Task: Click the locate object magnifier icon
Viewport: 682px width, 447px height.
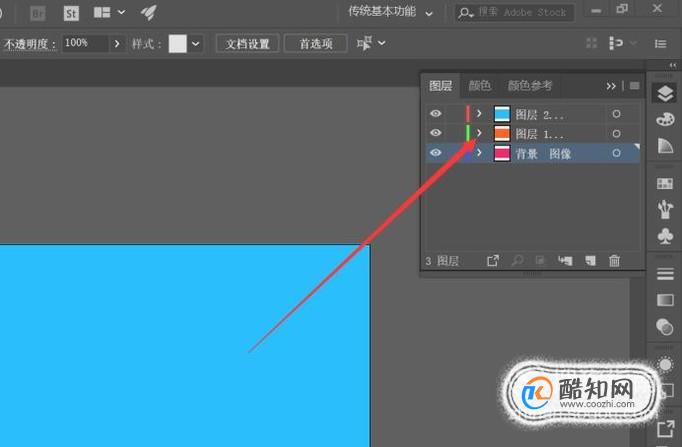Action: 517,260
